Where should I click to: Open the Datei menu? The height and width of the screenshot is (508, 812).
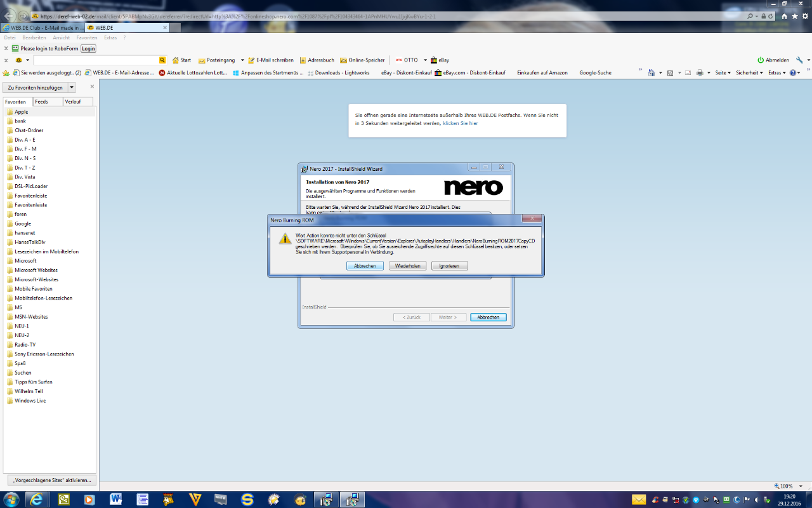click(x=10, y=37)
